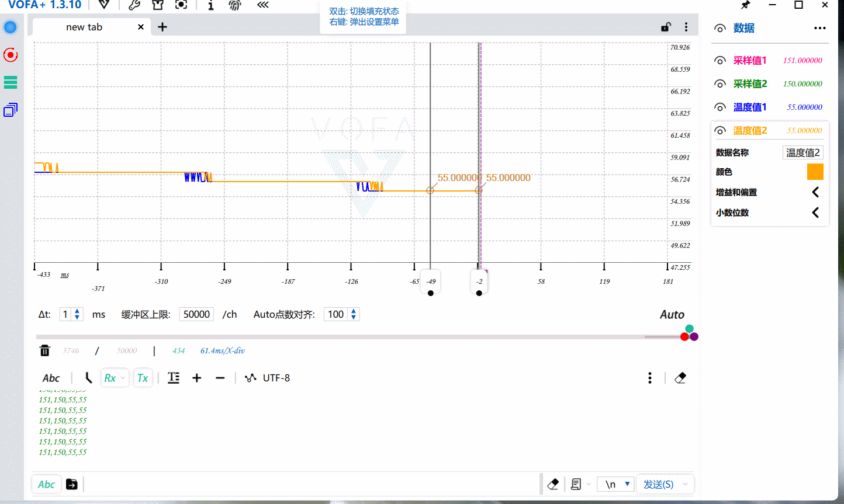Click the 61.4ms/X-div text
This screenshot has height=504, width=844.
tap(223, 350)
